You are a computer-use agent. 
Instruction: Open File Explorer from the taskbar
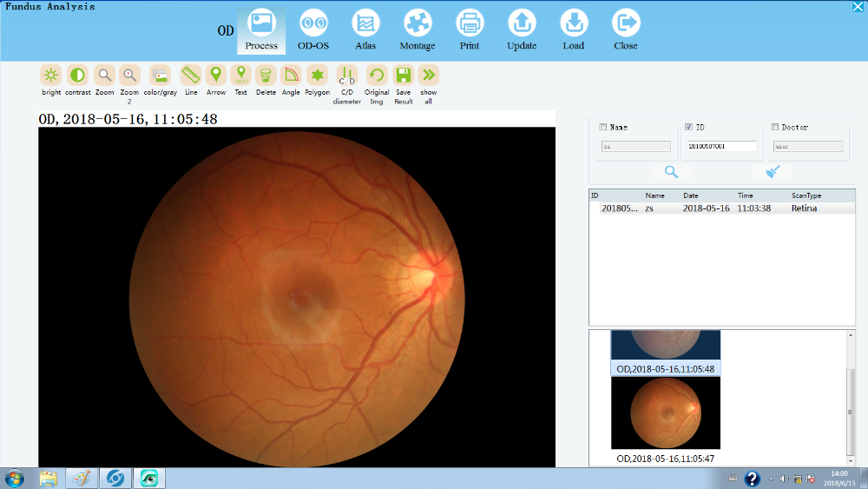tap(48, 479)
